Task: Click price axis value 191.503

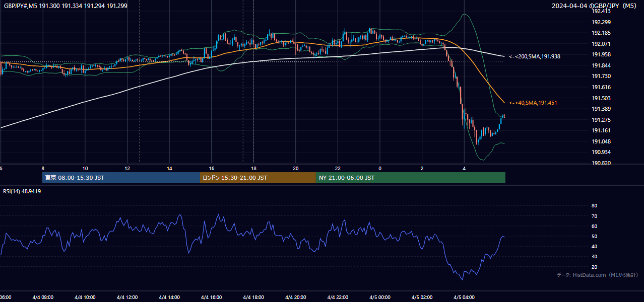Action: [601, 98]
